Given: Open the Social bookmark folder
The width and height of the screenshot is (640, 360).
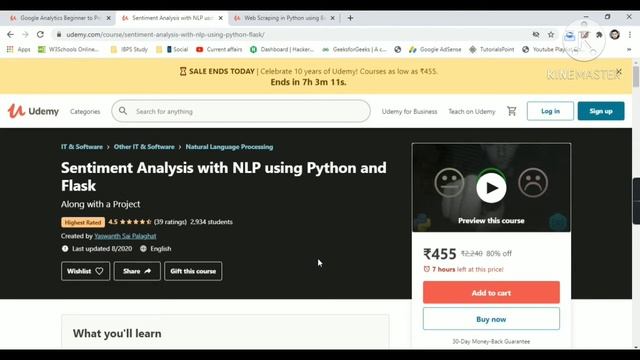Looking at the screenshot, I should 172,49.
